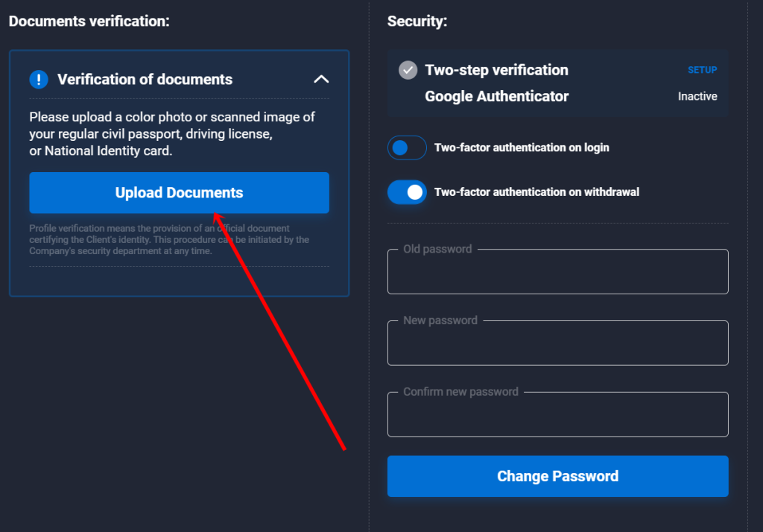The height and width of the screenshot is (532, 763).
Task: Open SETUP for Google Authenticator
Action: click(702, 69)
